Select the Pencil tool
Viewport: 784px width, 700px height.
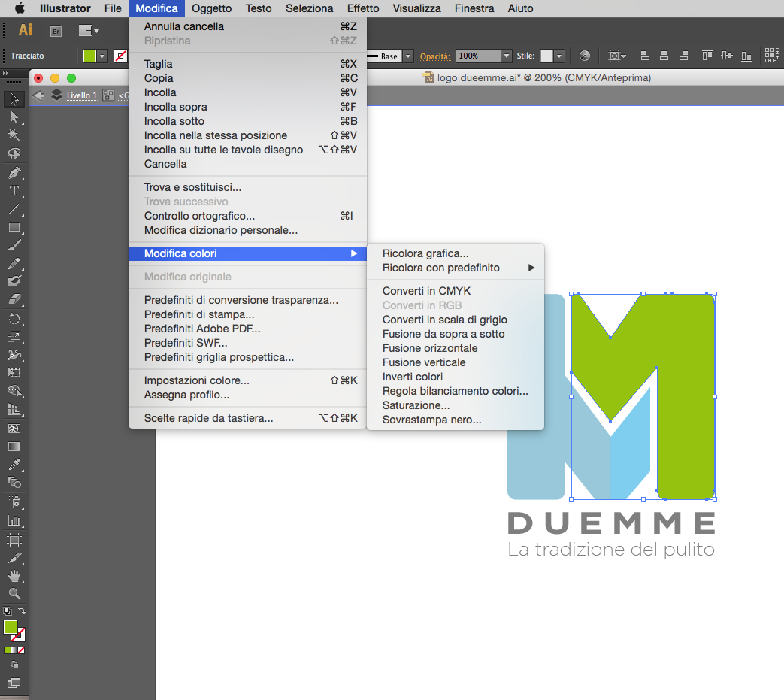click(14, 263)
